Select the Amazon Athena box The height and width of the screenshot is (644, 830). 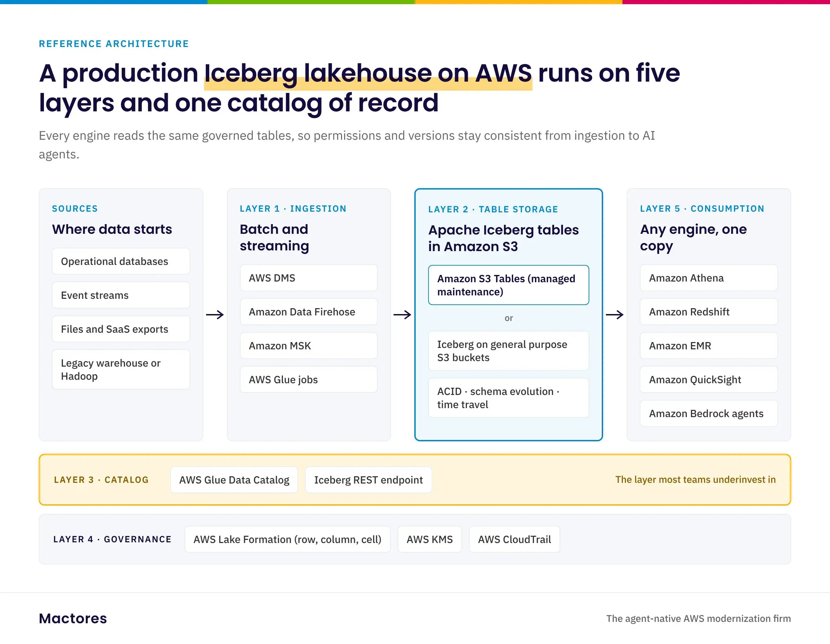[709, 278]
